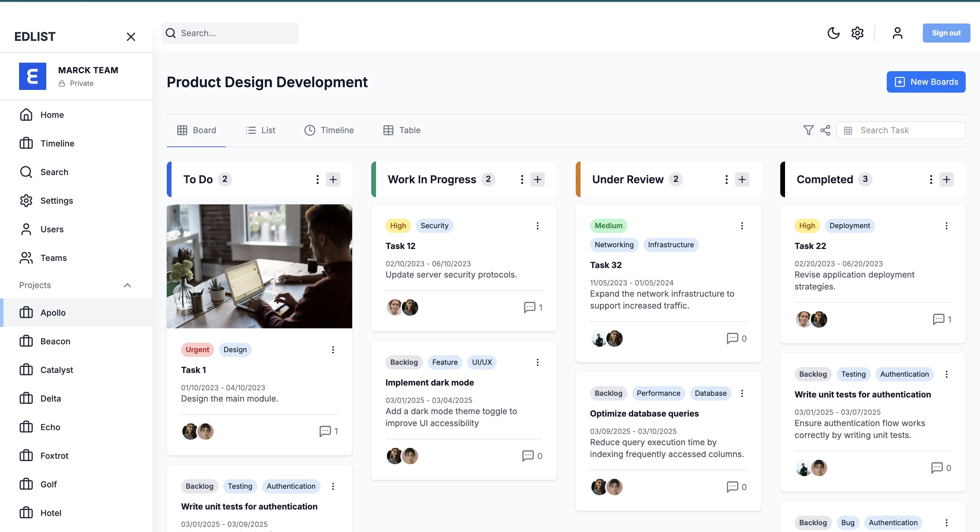Open the Task 32 card options menu
The height and width of the screenshot is (532, 980).
click(x=742, y=226)
